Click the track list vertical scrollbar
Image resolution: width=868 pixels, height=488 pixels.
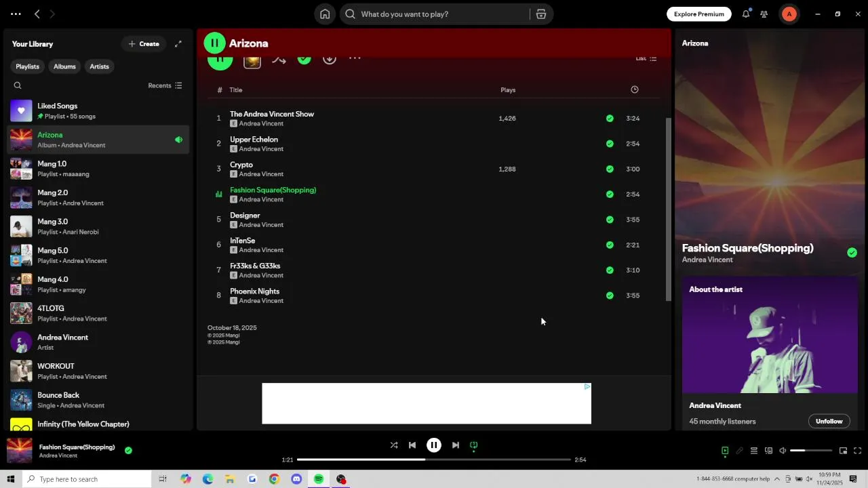tap(668, 209)
